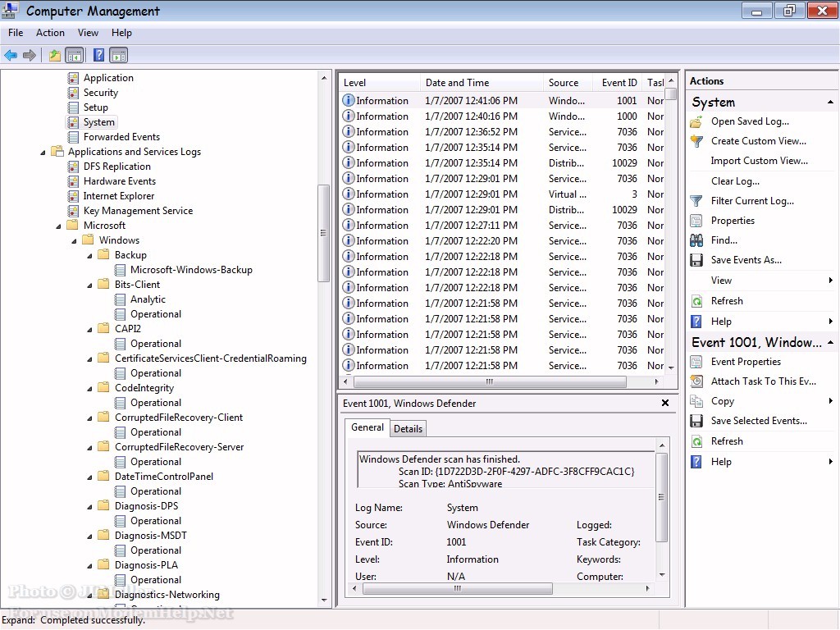The height and width of the screenshot is (630, 840).
Task: Collapse the Windows folder node
Action: 75,241
